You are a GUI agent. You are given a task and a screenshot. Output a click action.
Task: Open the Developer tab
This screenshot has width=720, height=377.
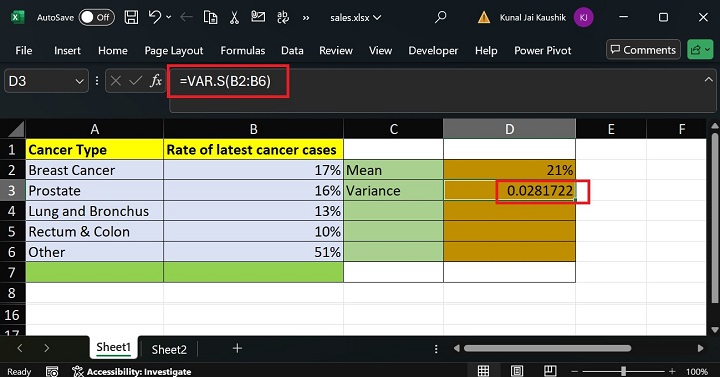tap(433, 51)
